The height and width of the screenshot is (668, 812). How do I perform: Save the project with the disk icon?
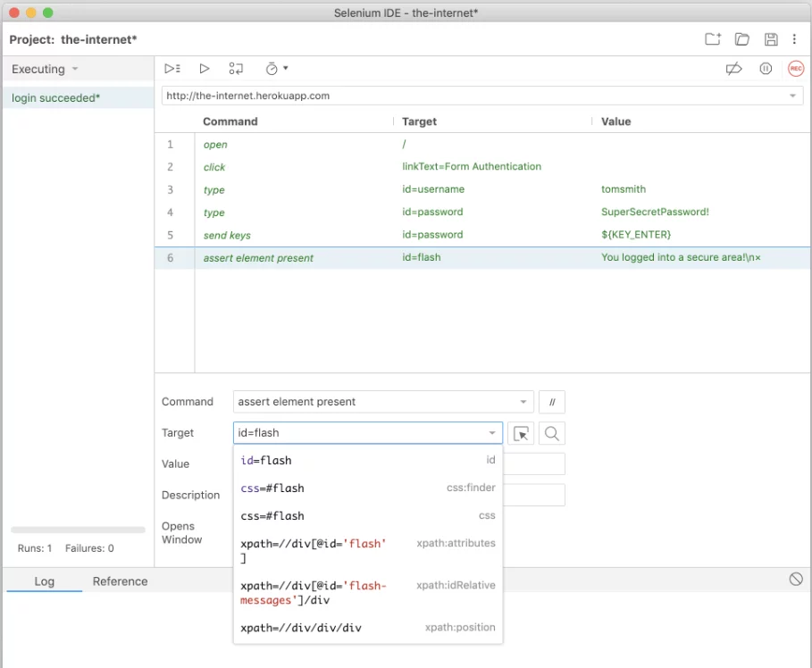771,39
